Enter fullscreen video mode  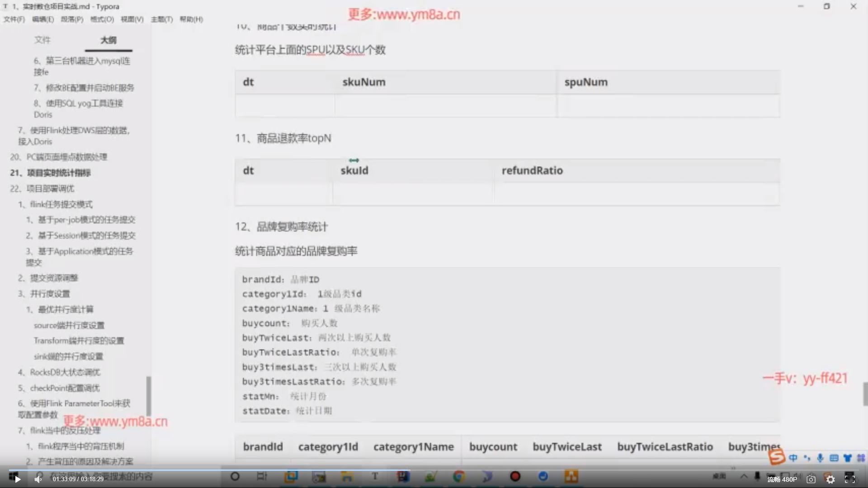click(849, 479)
